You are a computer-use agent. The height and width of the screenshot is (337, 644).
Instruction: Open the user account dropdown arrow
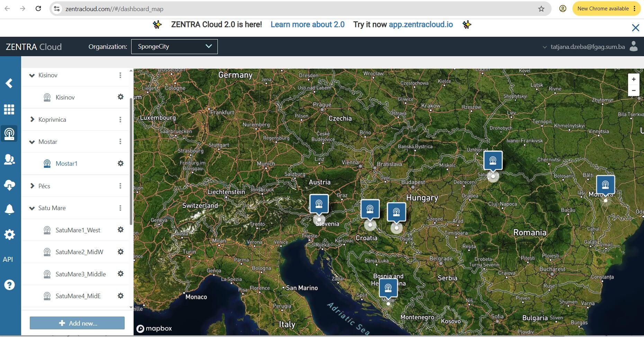click(545, 47)
